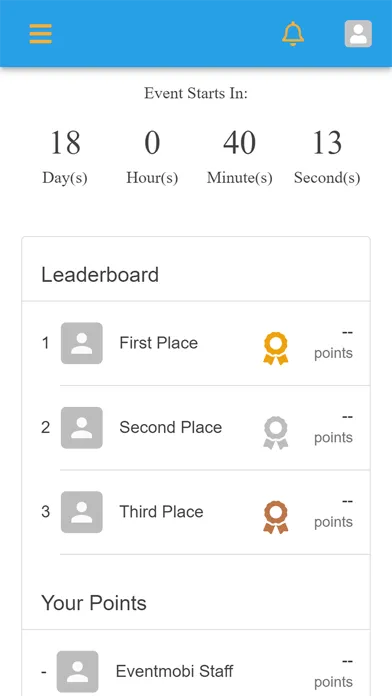The image size is (392, 696).
Task: Click the Your Points heading
Action: pos(94,603)
